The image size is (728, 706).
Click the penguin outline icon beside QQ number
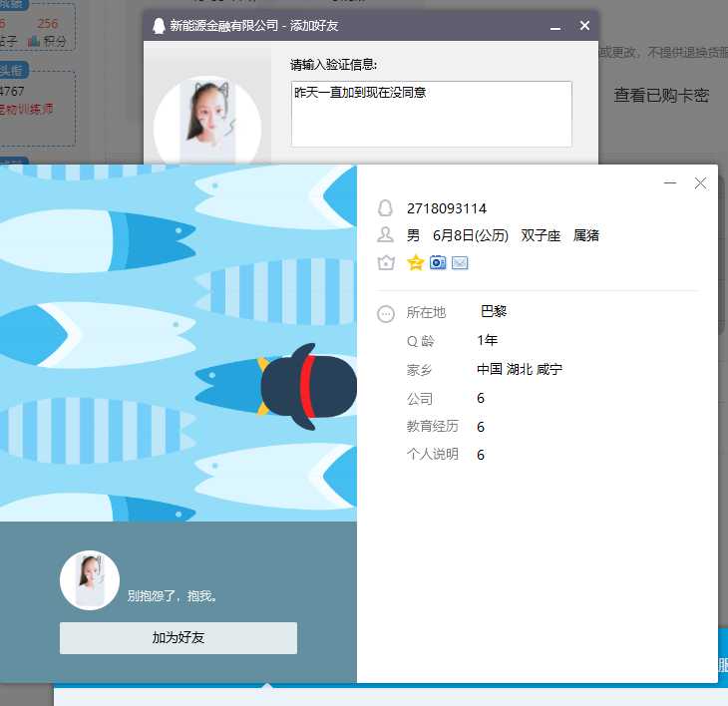385,208
